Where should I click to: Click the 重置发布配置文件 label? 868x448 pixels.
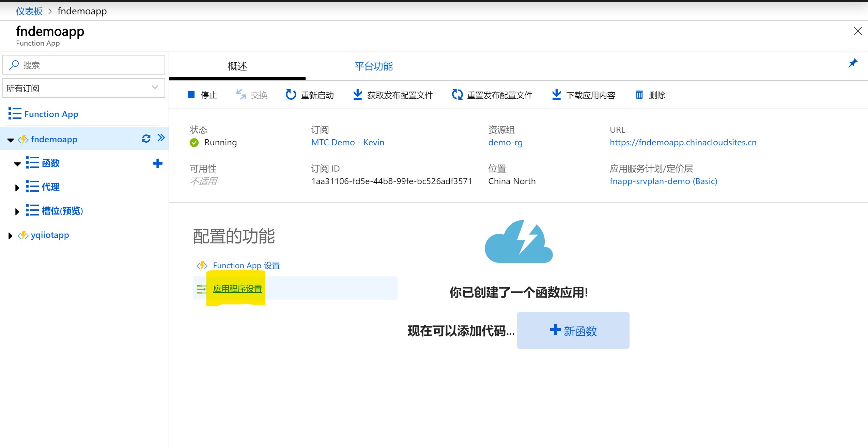(x=500, y=95)
